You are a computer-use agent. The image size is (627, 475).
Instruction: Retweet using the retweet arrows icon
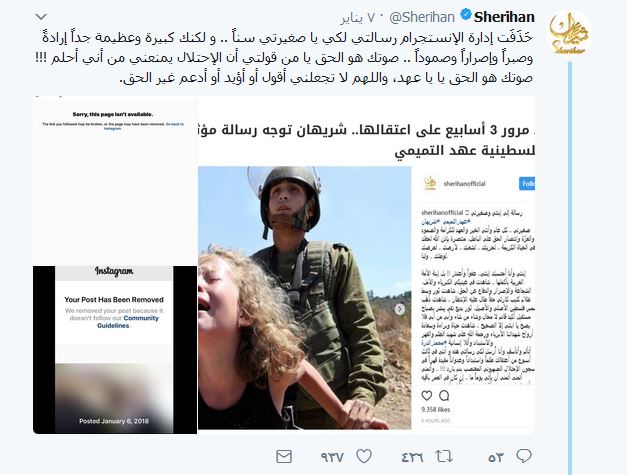click(x=443, y=456)
